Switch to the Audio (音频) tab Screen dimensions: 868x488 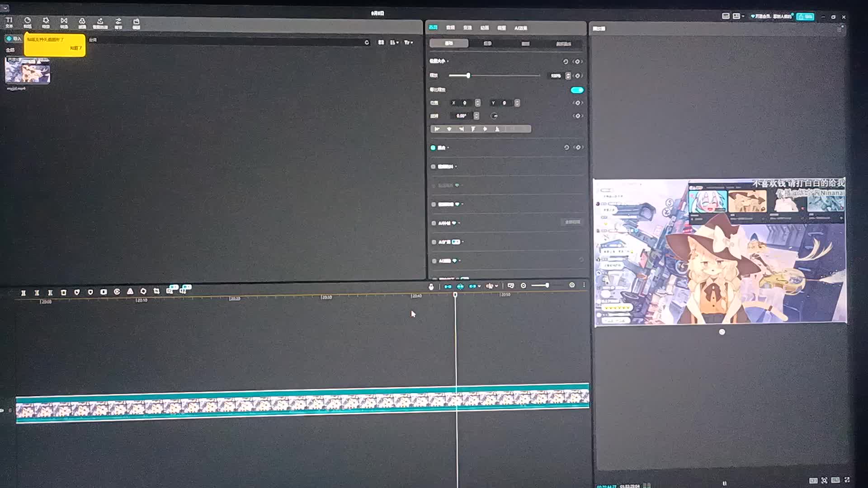pyautogui.click(x=450, y=28)
